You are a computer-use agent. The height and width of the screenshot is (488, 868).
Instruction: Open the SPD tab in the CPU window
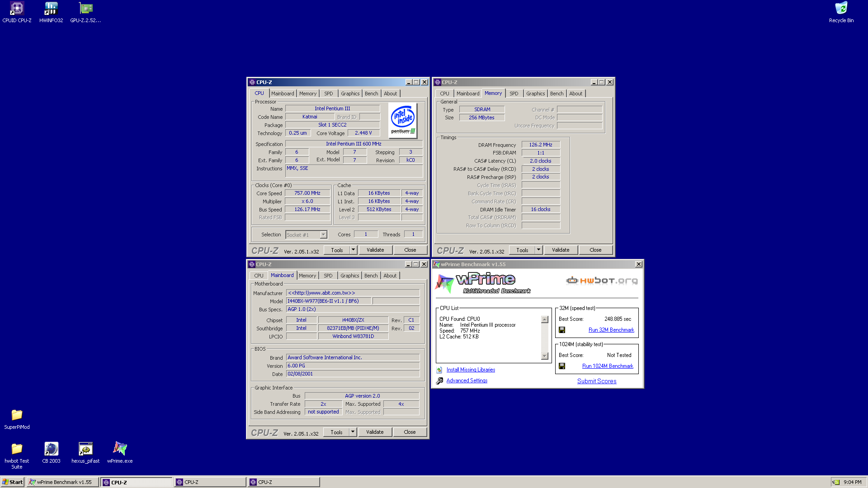pyautogui.click(x=329, y=94)
